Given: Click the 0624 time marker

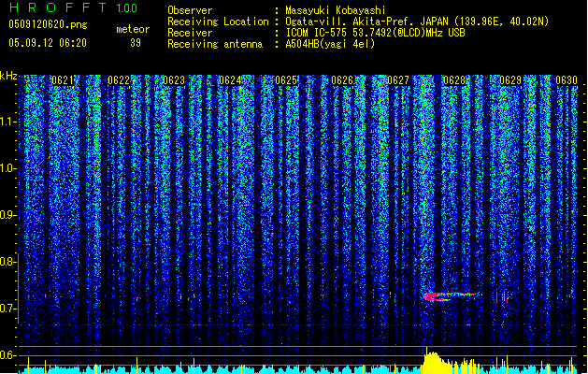Looking at the screenshot, I should tap(230, 80).
